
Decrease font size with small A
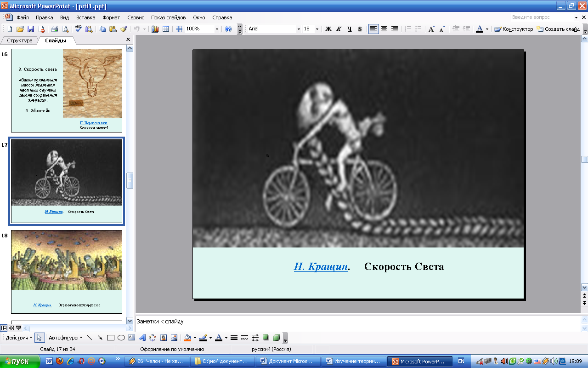click(442, 29)
